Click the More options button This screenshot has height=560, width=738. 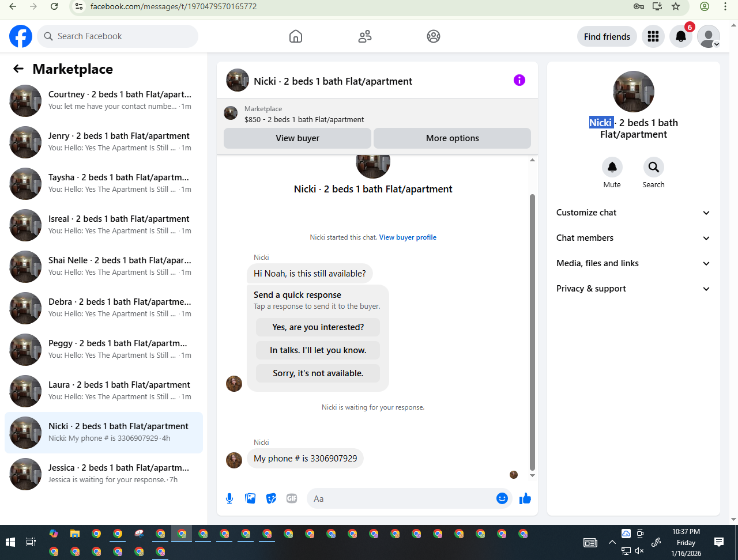(x=453, y=138)
